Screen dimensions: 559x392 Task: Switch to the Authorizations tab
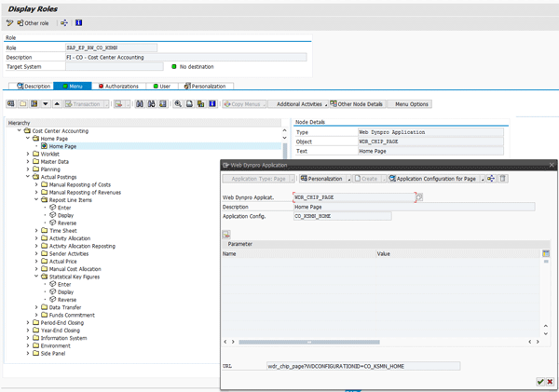(x=118, y=86)
